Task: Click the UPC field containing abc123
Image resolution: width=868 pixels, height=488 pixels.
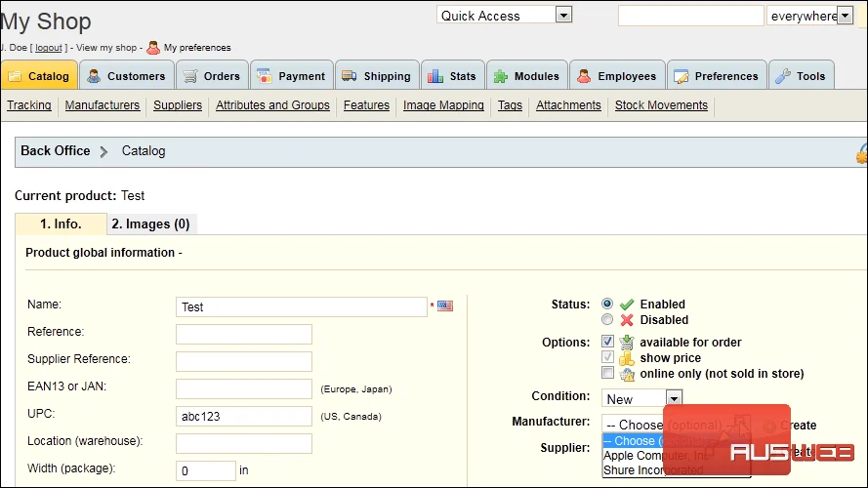Action: coord(244,416)
